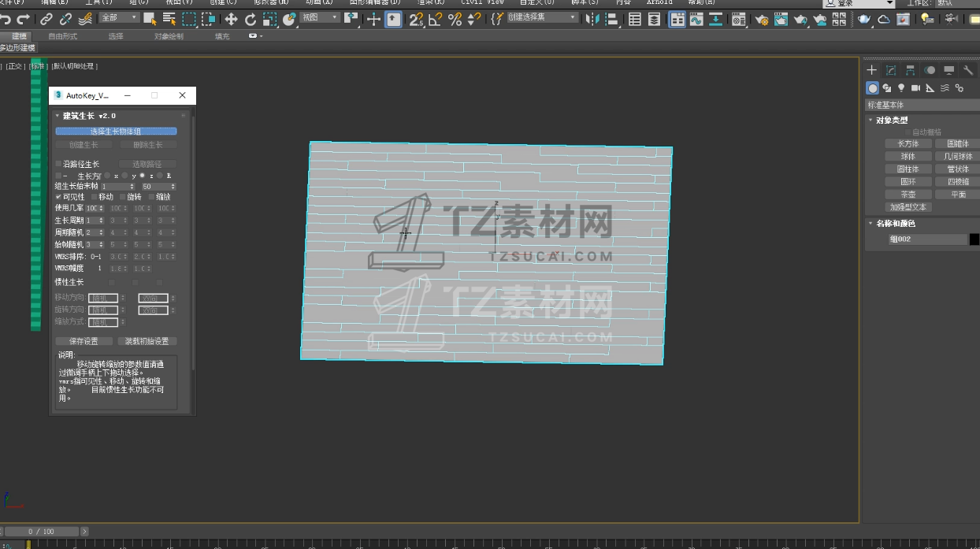This screenshot has height=549, width=980.
Task: Select the y growth direction radio
Action: [x=124, y=176]
